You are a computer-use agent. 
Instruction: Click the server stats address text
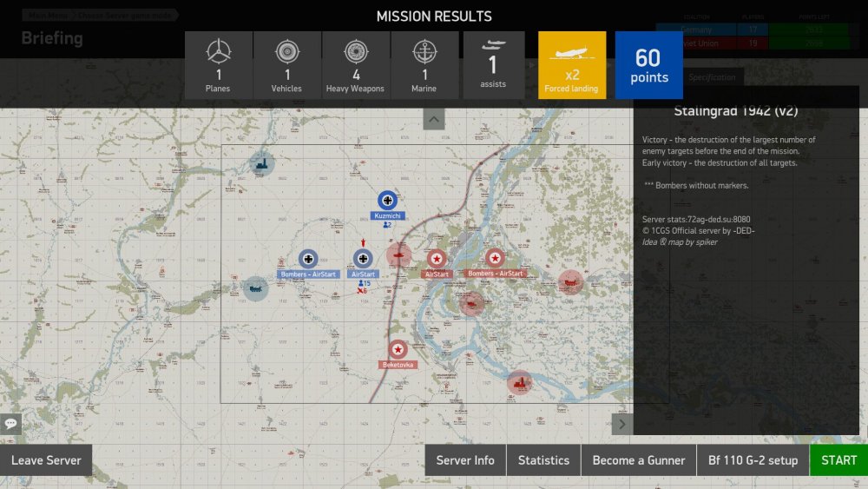(x=696, y=219)
